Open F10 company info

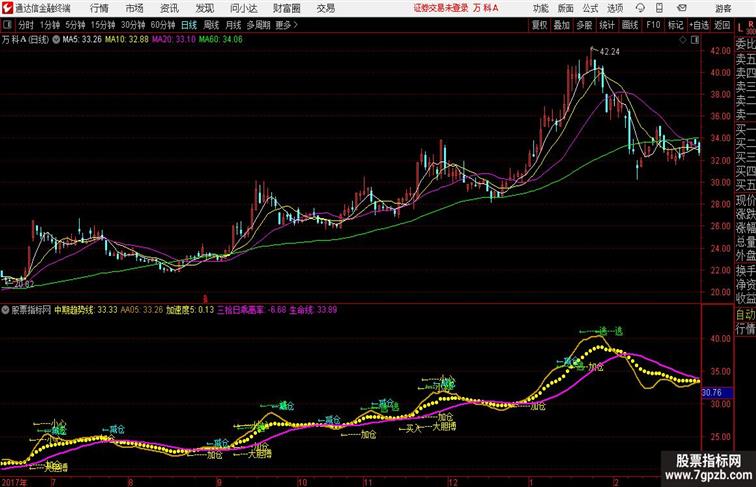pos(653,25)
